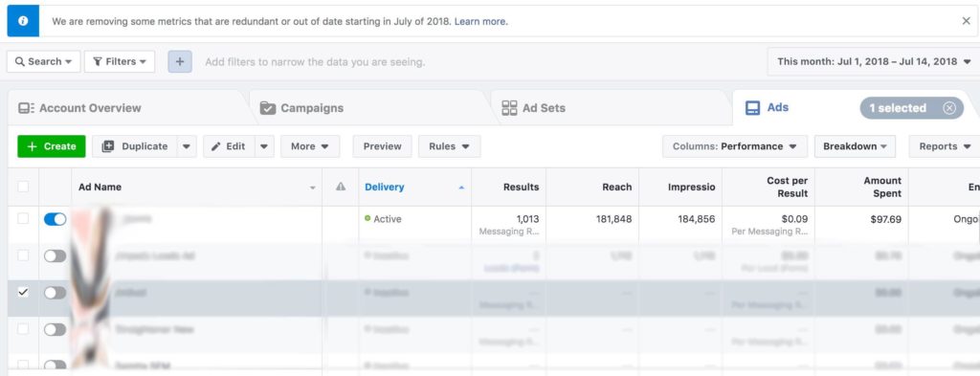Click the warning triangle column icon
This screenshot has height=376, width=980.
coord(341,187)
